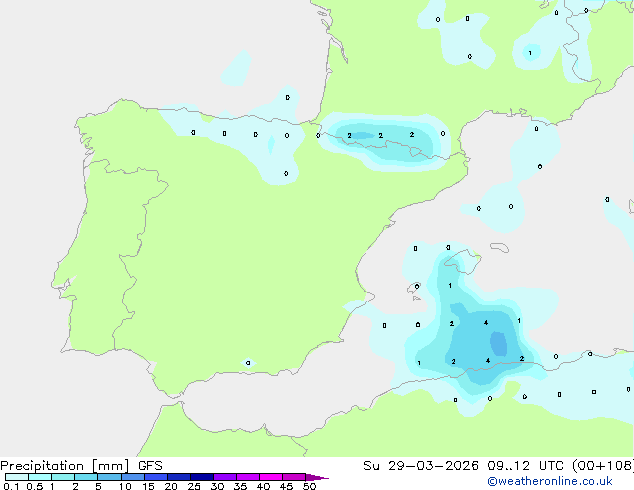Click the 40–45 mm magenta legend swatch
This screenshot has width=634, height=490.
[x=271, y=477]
